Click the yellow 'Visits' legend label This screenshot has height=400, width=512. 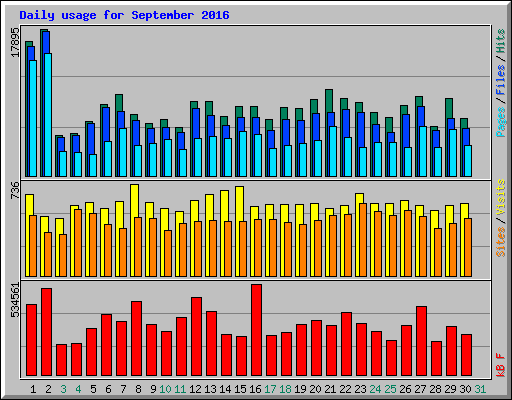(x=501, y=197)
